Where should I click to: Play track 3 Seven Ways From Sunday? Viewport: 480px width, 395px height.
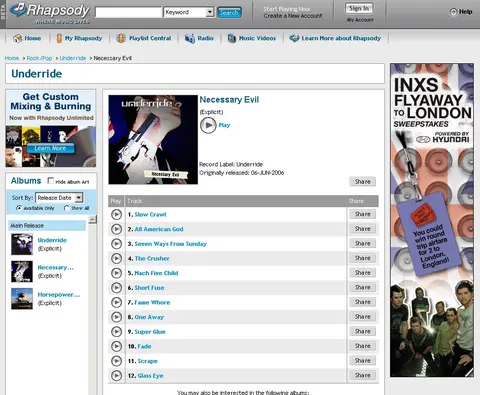click(116, 244)
